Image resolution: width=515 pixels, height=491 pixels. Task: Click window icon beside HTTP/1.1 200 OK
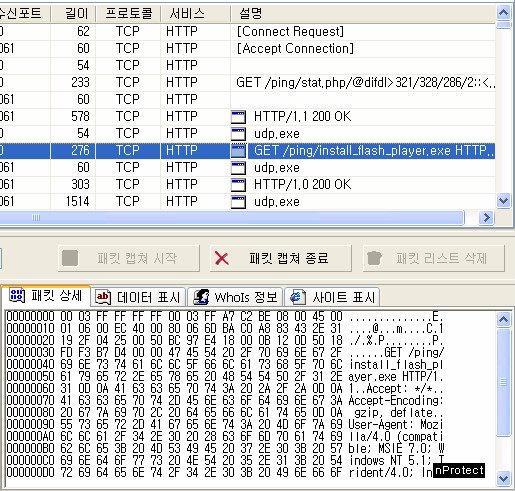[x=238, y=117]
